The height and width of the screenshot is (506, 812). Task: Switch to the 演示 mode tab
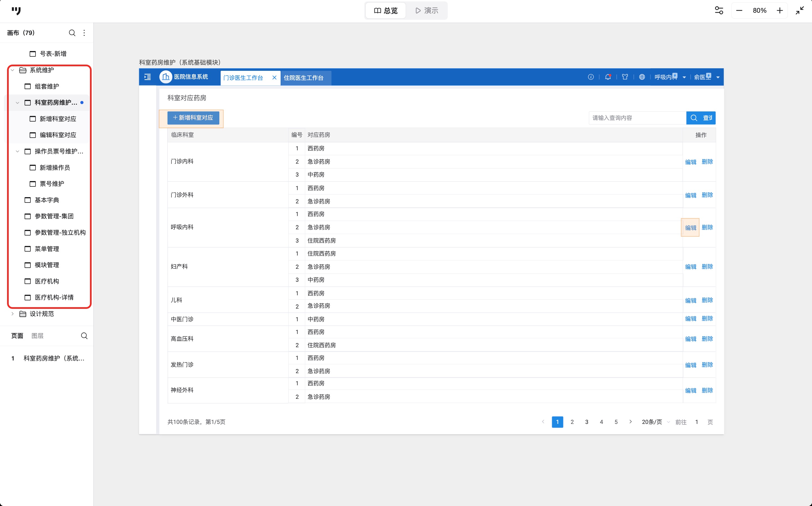click(x=426, y=11)
